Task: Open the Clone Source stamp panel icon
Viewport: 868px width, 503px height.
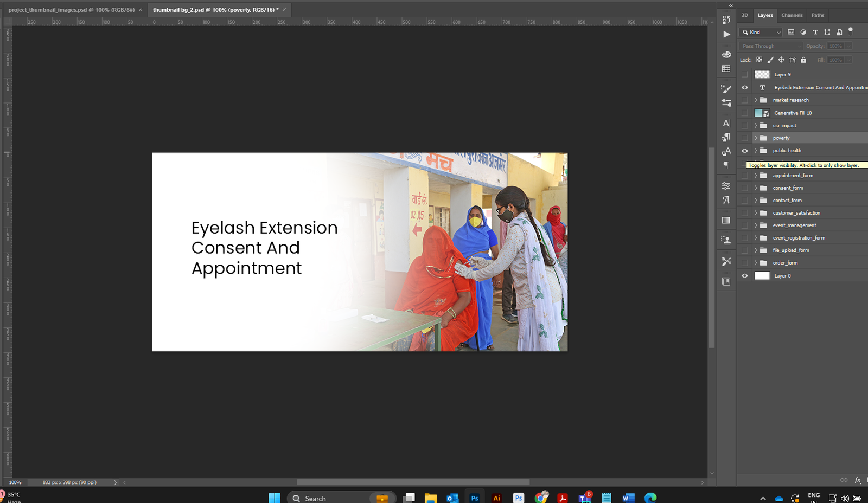Action: click(x=726, y=240)
